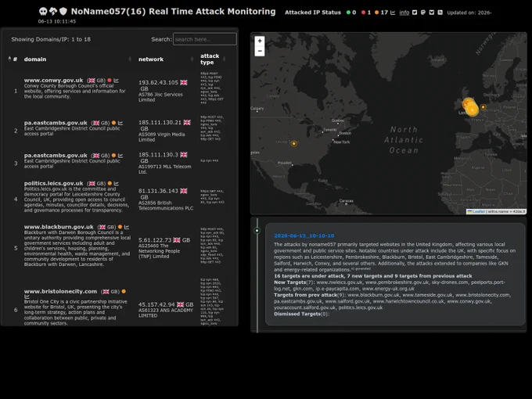Click the storm cloud icon in header
This screenshot has height=399, width=532.
click(53, 11)
